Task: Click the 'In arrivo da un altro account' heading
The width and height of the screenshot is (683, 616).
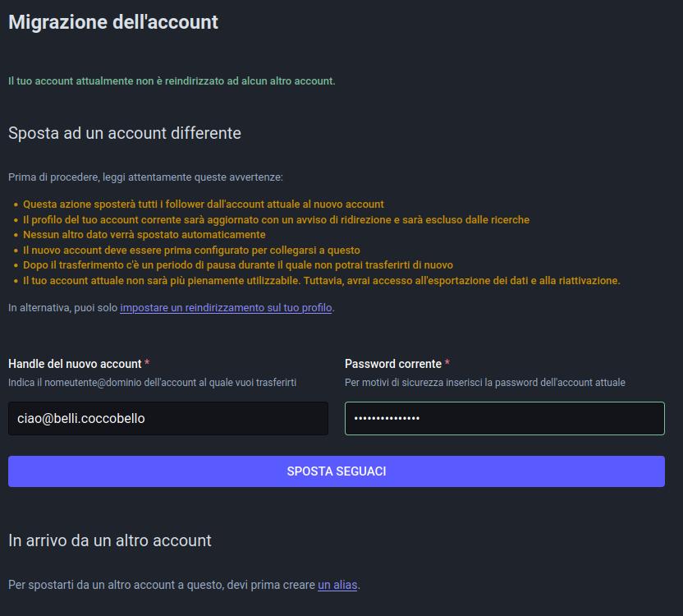Action: 110,540
